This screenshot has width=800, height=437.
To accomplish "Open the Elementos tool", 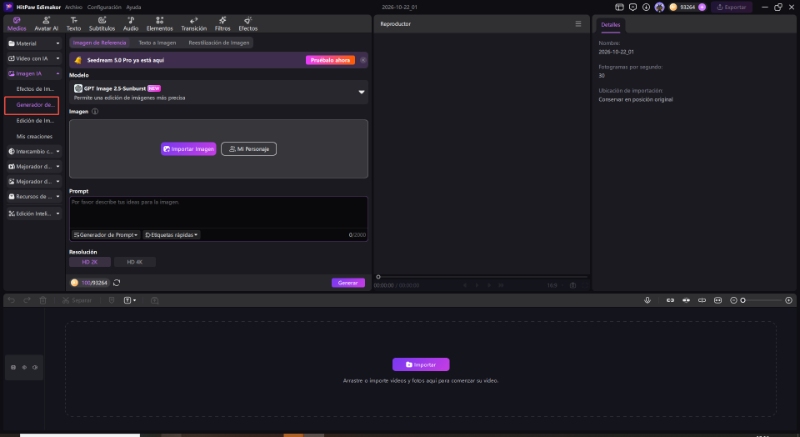I will (160, 23).
